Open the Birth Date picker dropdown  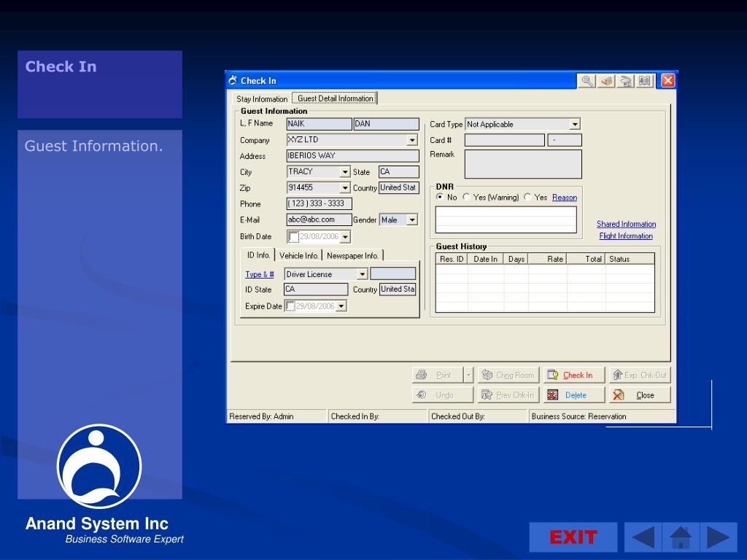(x=345, y=237)
